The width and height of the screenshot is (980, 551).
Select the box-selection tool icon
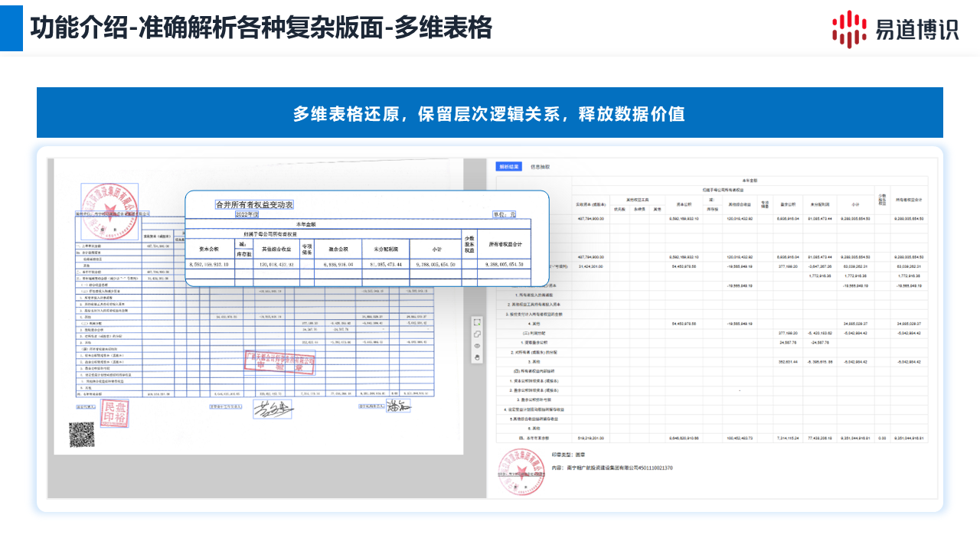pos(477,322)
